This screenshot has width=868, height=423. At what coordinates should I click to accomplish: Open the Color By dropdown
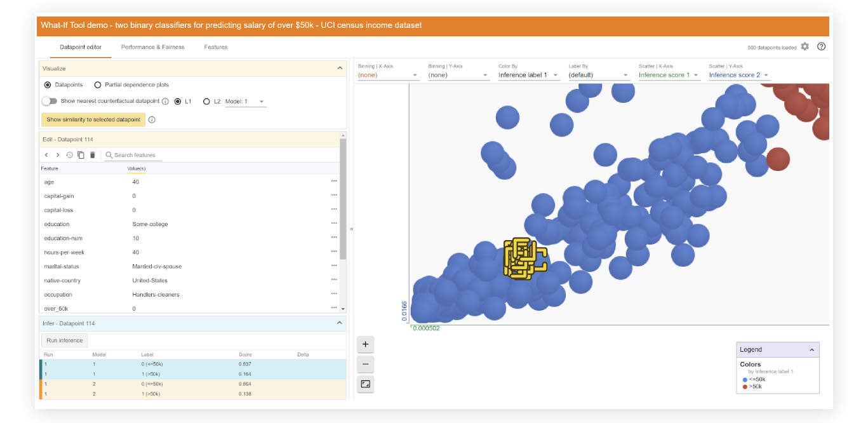(x=528, y=75)
